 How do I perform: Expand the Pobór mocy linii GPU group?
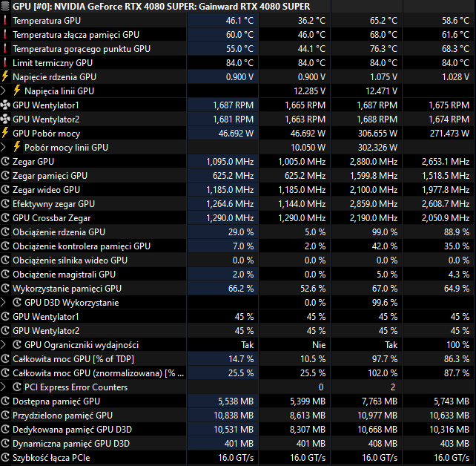coord(3,148)
